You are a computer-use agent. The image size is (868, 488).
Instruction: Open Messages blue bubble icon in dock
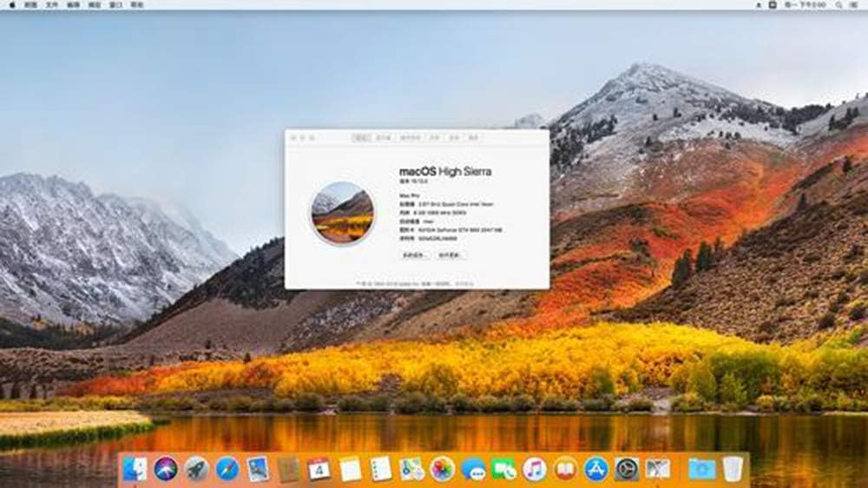click(473, 469)
